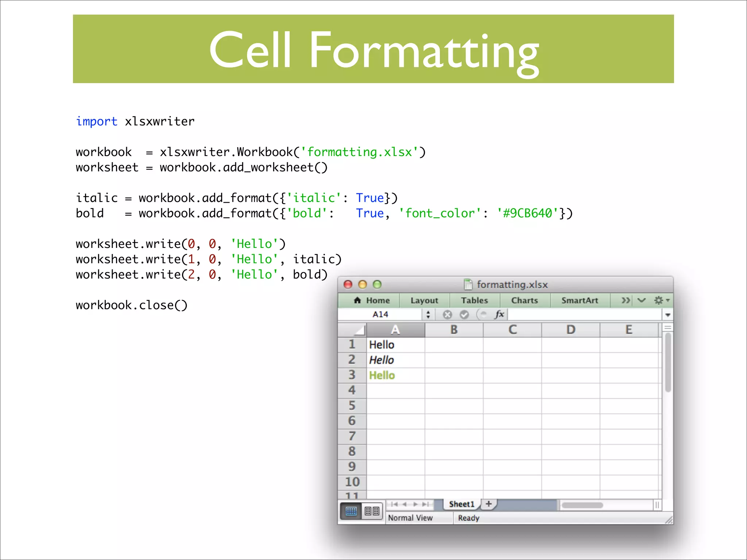Screen dimensions: 747x560
Task: Select row 2 header
Action: [352, 360]
